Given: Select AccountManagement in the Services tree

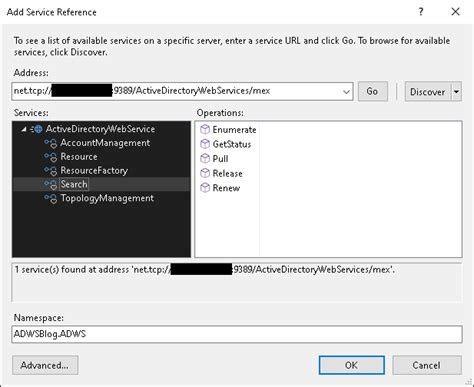Looking at the screenshot, I should coord(105,143).
